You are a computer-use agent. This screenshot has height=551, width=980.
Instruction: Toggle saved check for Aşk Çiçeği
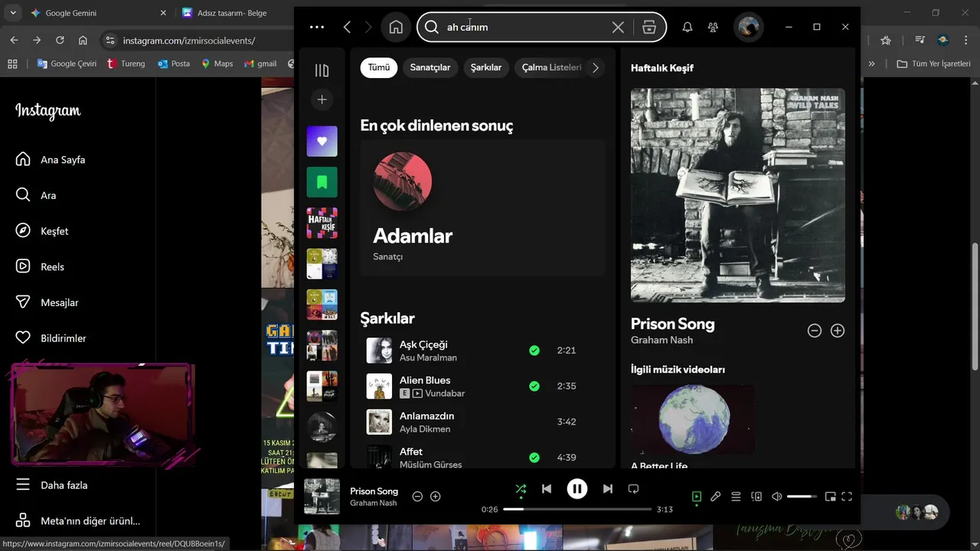pyautogui.click(x=534, y=350)
